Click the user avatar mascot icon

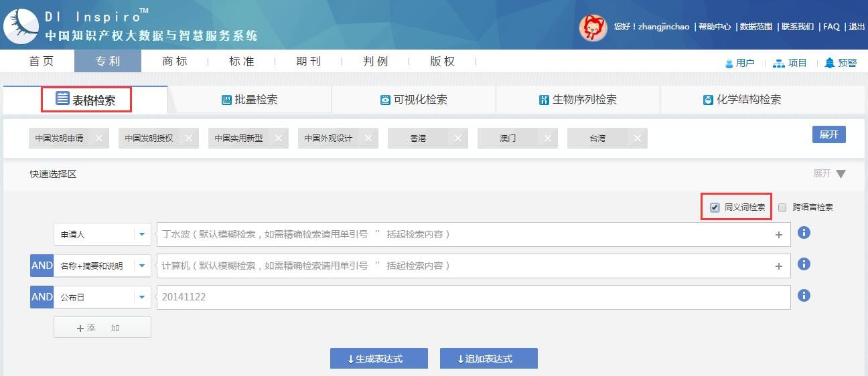point(593,27)
